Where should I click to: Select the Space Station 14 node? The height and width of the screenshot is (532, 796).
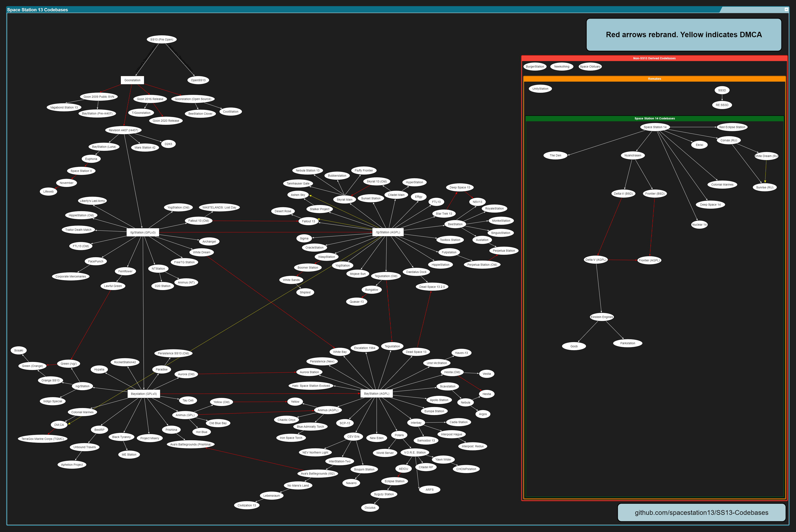point(655,127)
